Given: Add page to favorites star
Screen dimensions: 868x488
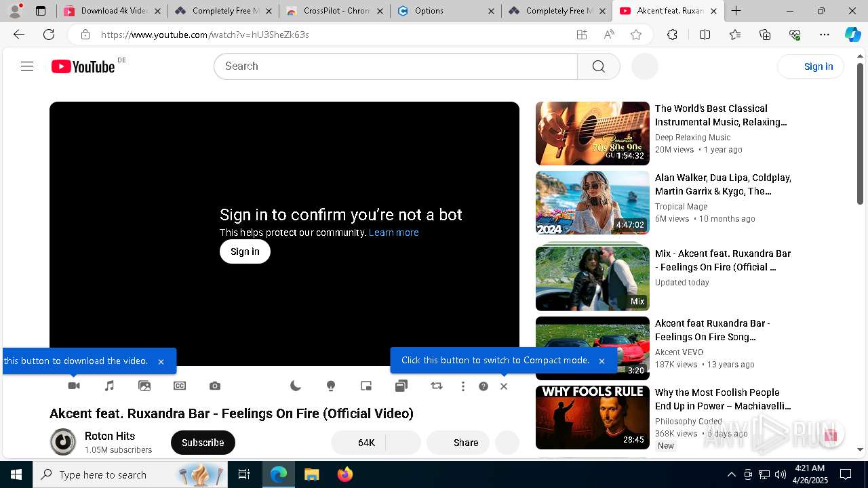Looking at the screenshot, I should 636,35.
